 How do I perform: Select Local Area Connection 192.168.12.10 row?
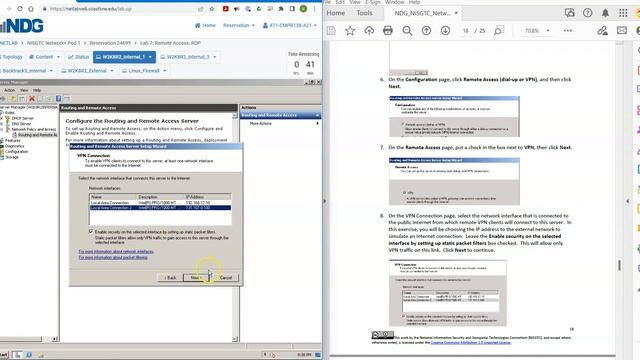(160, 202)
